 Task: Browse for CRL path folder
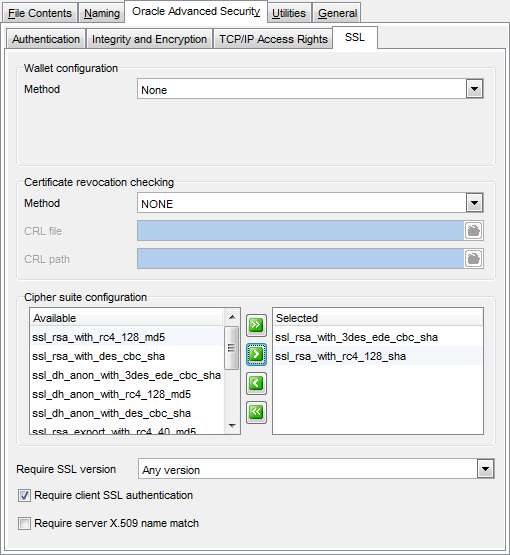tap(473, 259)
